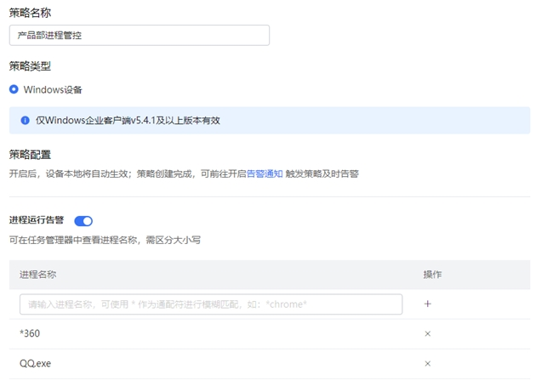Screen dimensions: 553x392
Task: Select the *360 process name text
Action: point(30,333)
